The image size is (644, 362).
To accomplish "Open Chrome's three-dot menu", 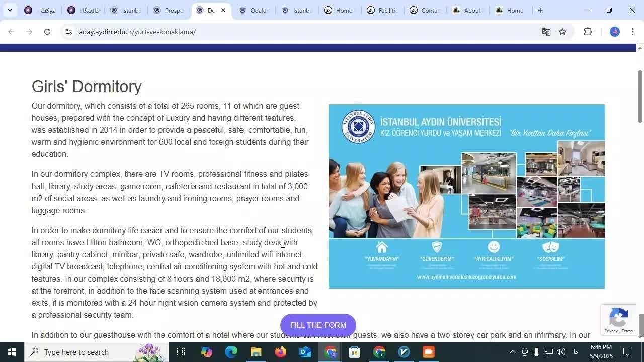I will coord(633,32).
